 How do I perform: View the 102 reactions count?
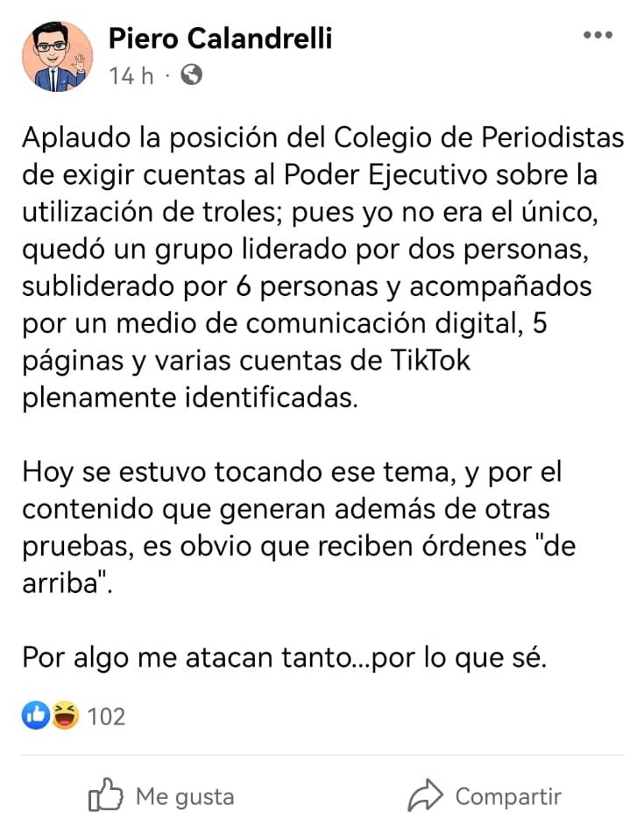pyautogui.click(x=106, y=717)
